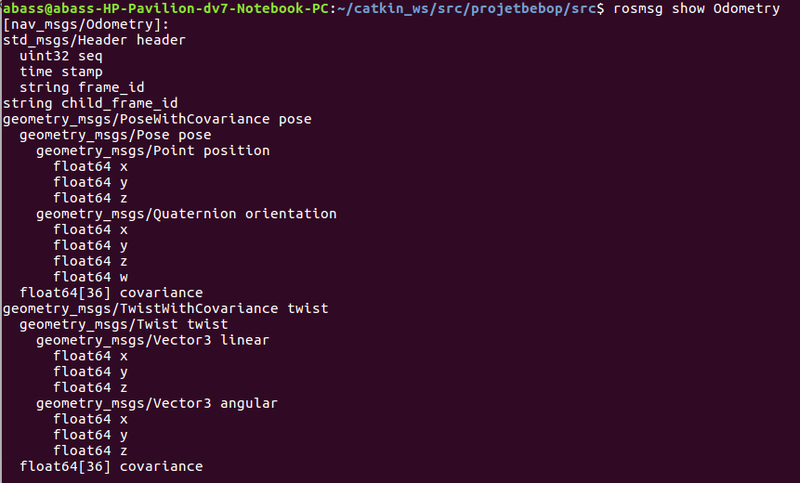Click float64 x under Point position

tap(90, 166)
